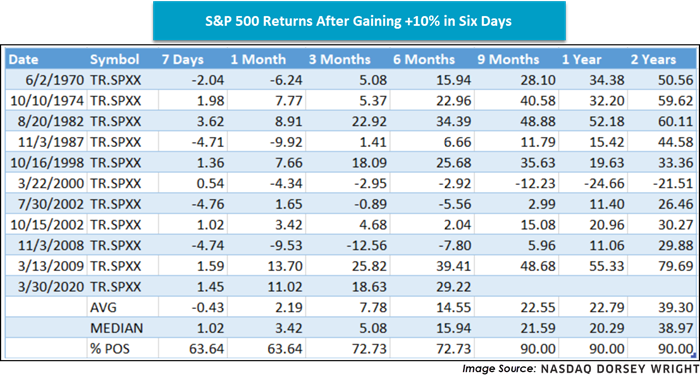
Task: Click the 7 Days column header
Action: [183, 60]
